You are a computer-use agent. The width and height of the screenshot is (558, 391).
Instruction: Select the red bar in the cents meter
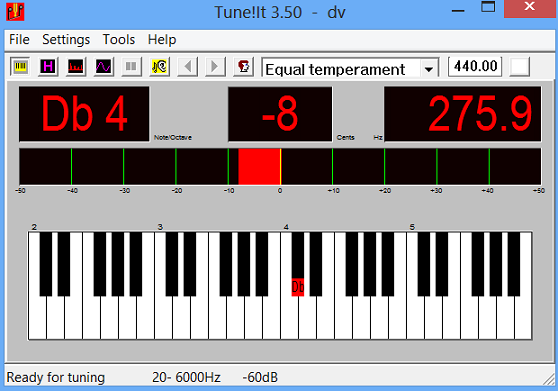pyautogui.click(x=259, y=167)
